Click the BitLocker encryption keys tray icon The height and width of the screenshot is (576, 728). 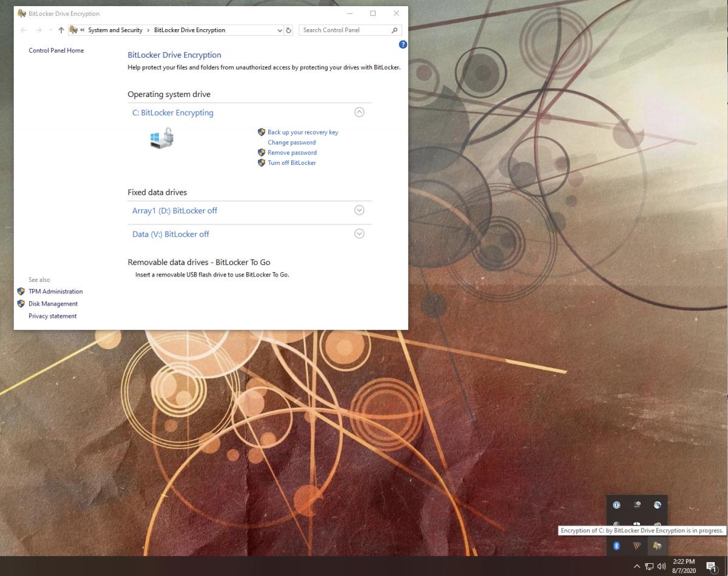click(657, 546)
